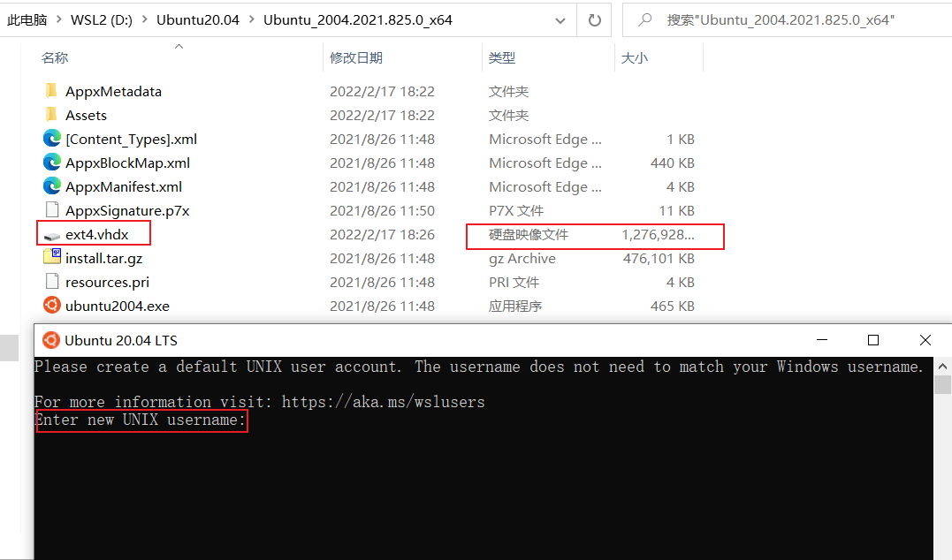
Task: Open the AppxMetadata folder
Action: click(115, 91)
